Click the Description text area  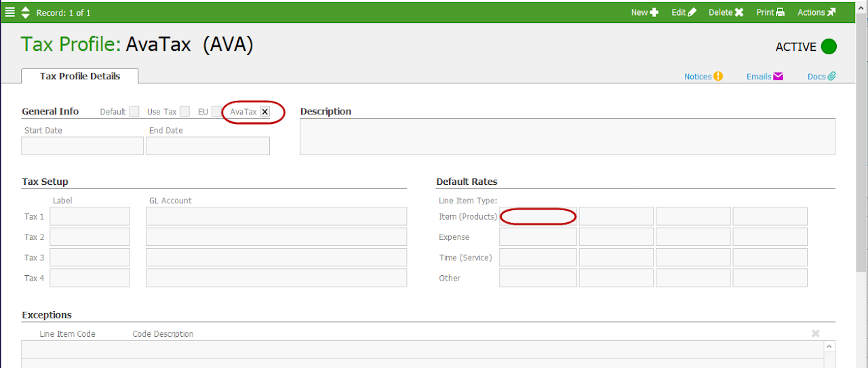(x=568, y=137)
